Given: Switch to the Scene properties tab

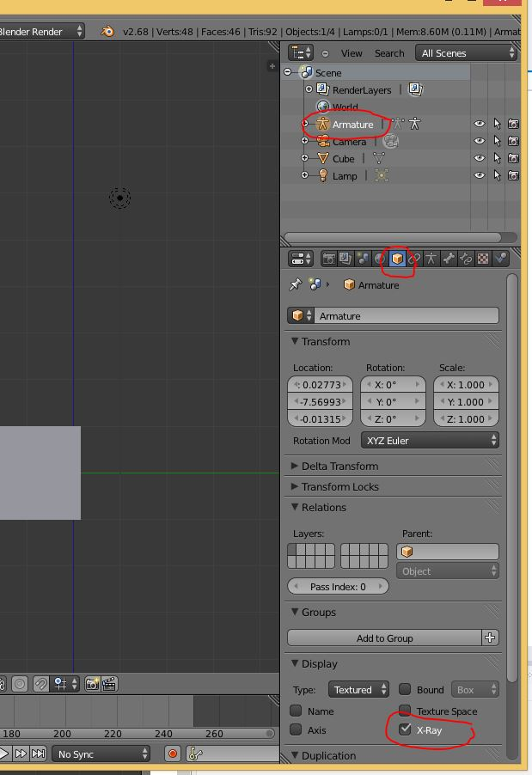Looking at the screenshot, I should [x=363, y=259].
